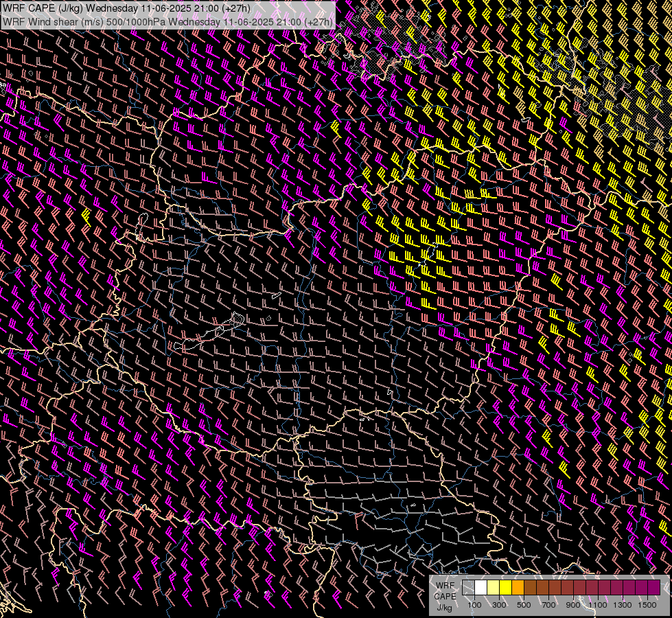Click the 900 legend value label

pos(573,605)
